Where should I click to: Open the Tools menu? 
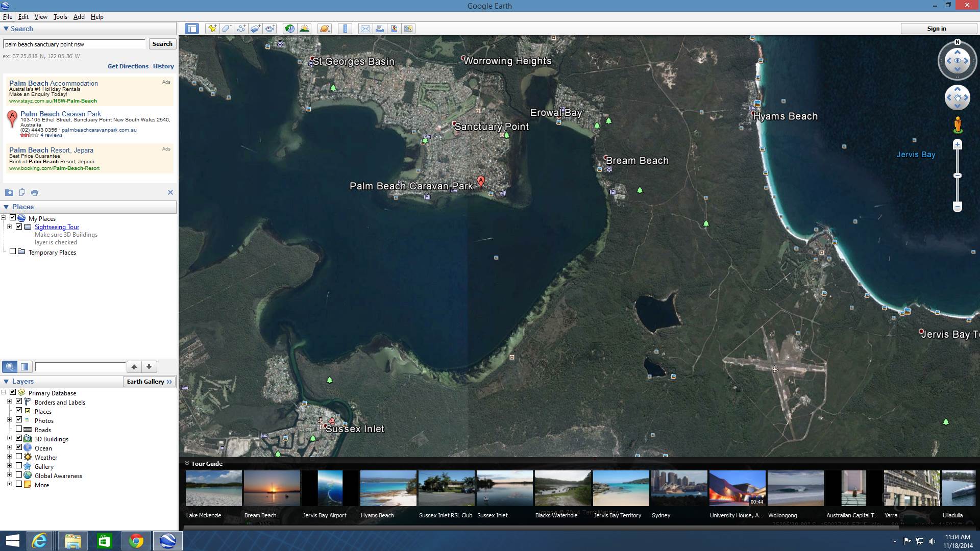point(60,16)
